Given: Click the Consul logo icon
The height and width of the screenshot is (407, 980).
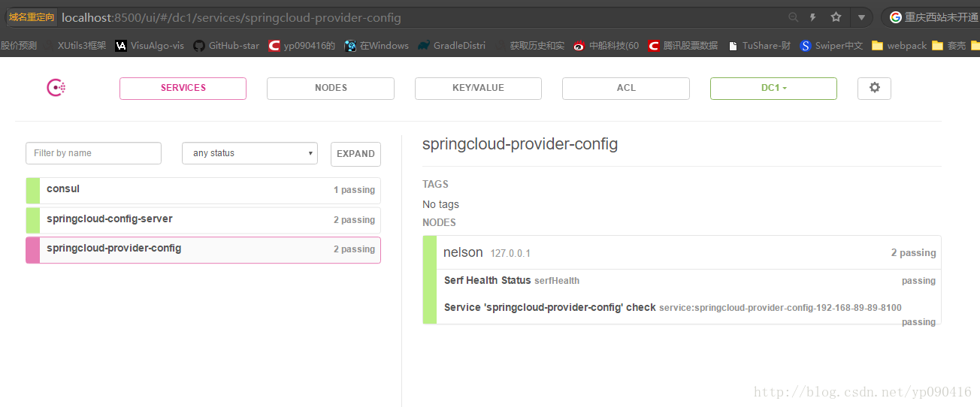Looking at the screenshot, I should 56,88.
